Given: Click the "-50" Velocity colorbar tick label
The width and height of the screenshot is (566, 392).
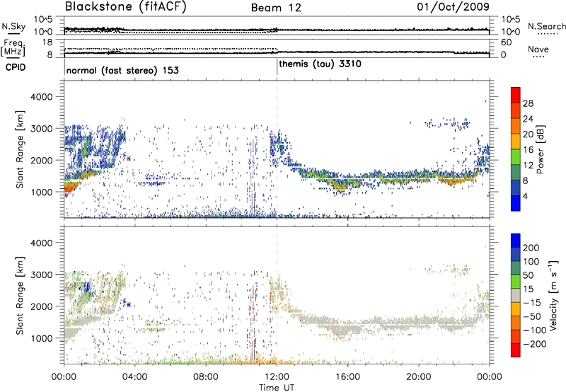Looking at the screenshot, I should click(532, 316).
